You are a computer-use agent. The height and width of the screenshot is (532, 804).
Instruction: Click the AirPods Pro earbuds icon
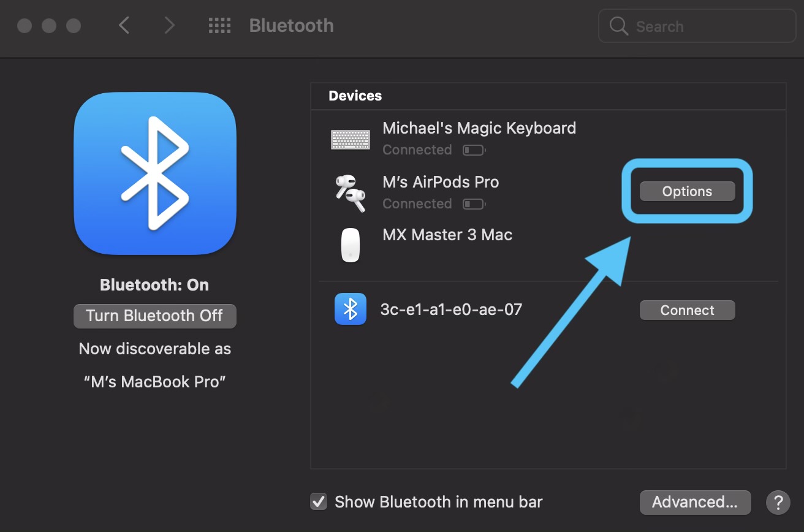point(350,192)
